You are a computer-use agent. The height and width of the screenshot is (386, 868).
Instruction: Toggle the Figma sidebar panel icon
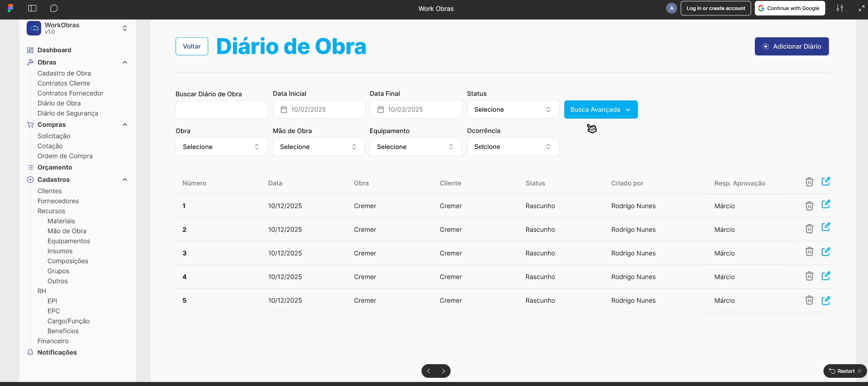(32, 8)
